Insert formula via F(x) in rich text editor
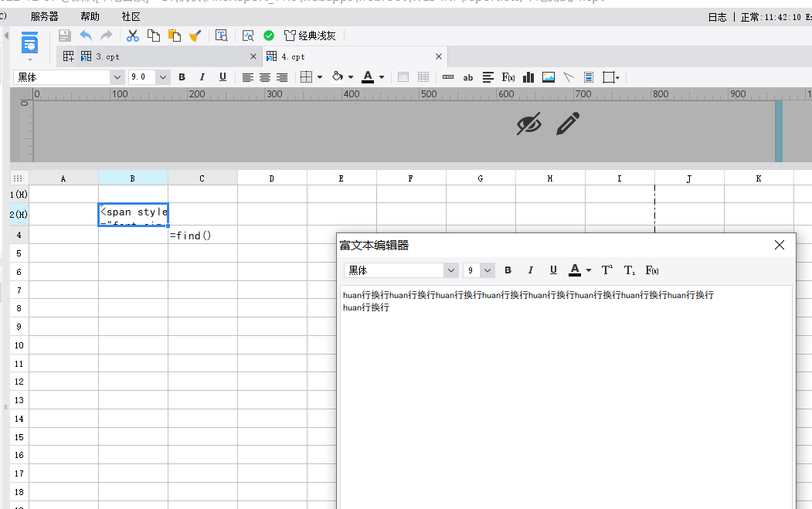 [652, 270]
